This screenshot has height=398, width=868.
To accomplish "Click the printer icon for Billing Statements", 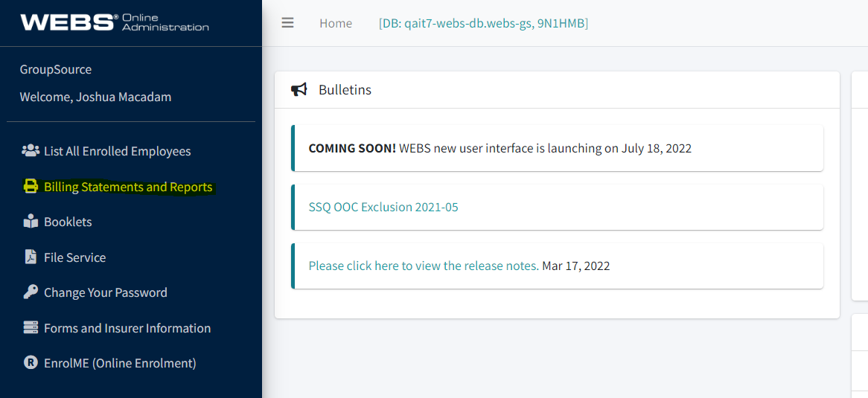I will [x=31, y=187].
